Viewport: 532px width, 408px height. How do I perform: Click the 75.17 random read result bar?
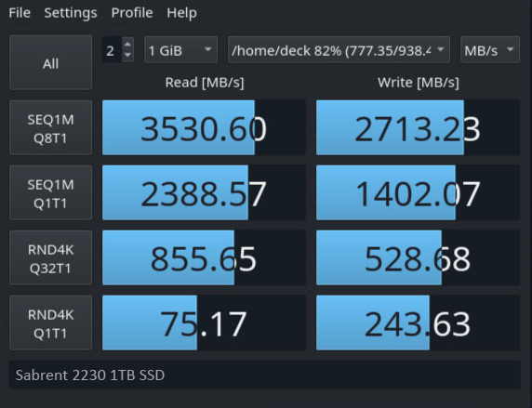[204, 322]
